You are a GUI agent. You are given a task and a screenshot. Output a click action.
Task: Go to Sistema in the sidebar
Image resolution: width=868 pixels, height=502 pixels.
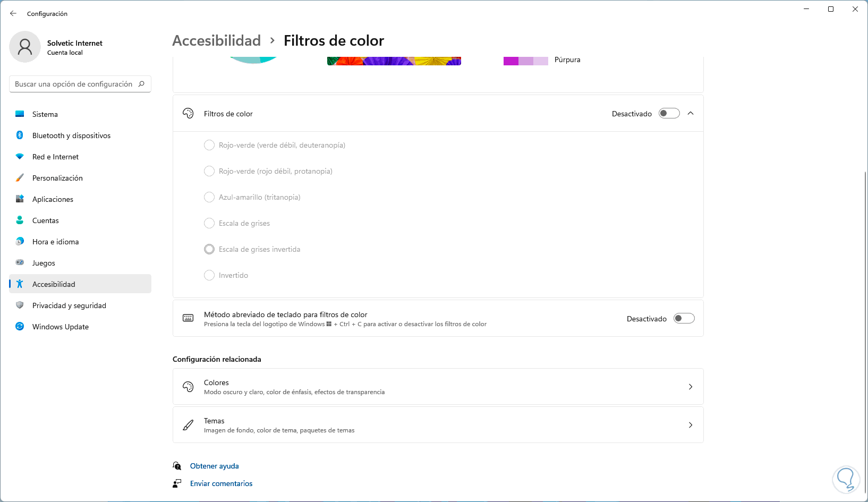click(x=45, y=114)
